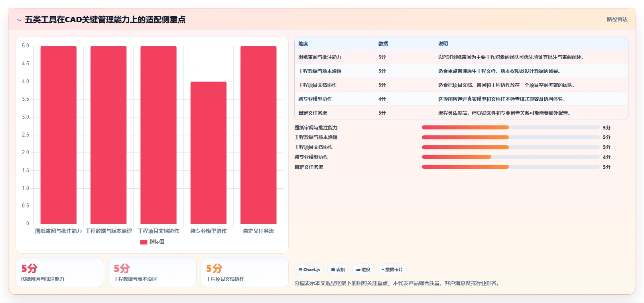This screenshot has width=644, height=303.
Task: Click the 5.0 y-axis tick label
Action: point(26,46)
